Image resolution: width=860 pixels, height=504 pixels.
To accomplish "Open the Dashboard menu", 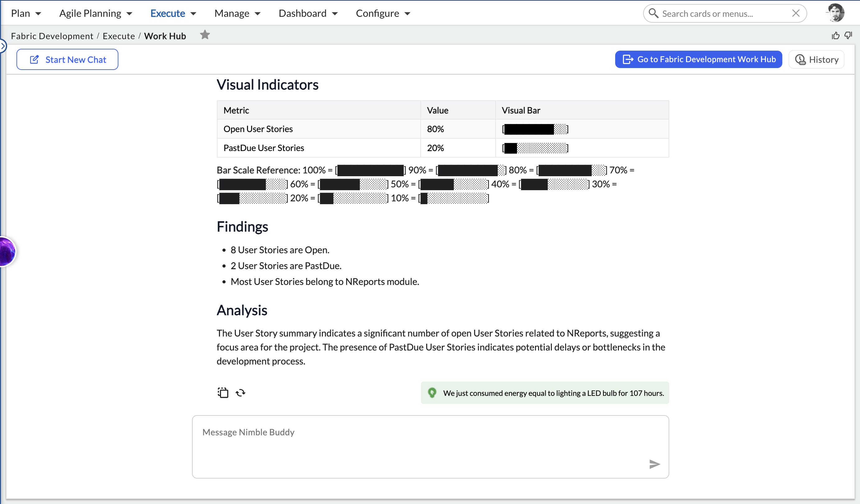I will [308, 13].
